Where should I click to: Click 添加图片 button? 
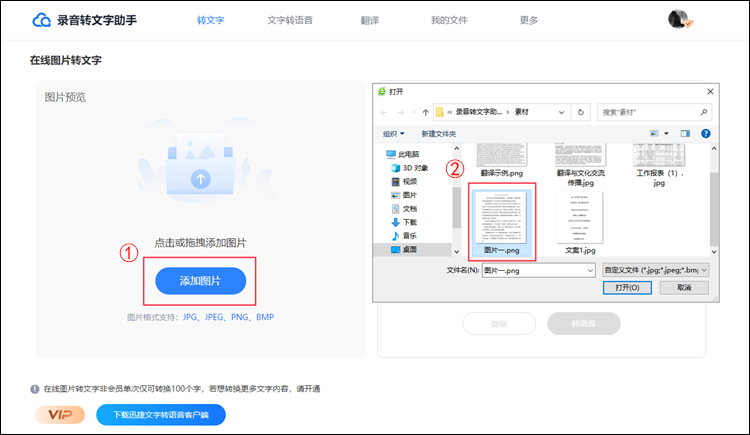(x=200, y=281)
